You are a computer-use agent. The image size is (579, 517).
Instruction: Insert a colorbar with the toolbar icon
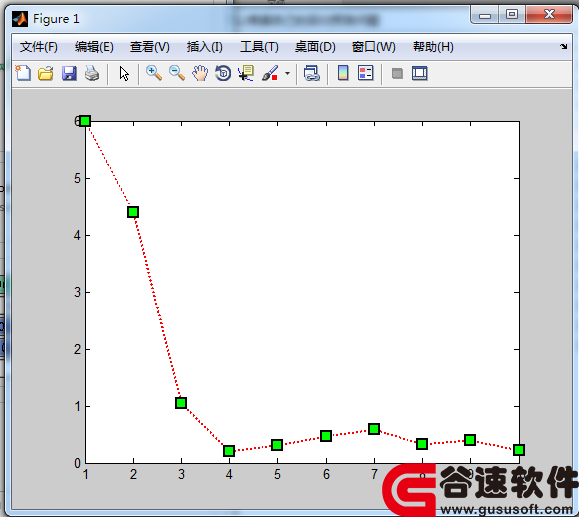(x=343, y=73)
